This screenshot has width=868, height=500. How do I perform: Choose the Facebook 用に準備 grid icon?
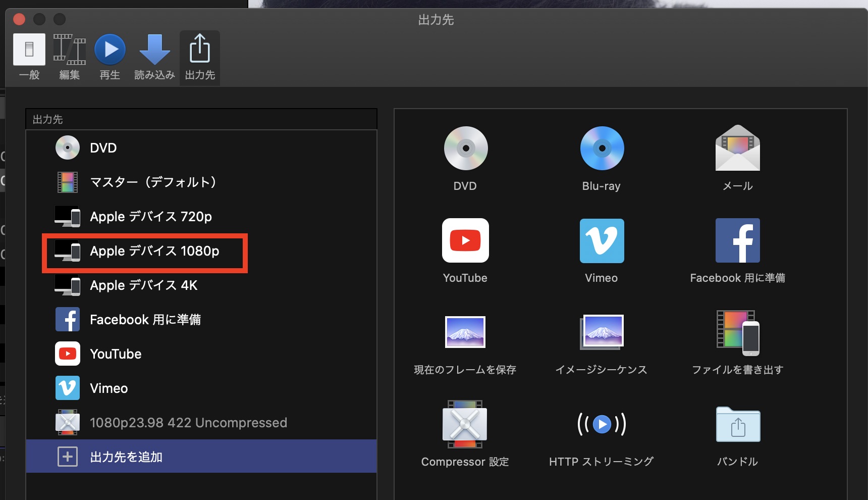tap(738, 240)
